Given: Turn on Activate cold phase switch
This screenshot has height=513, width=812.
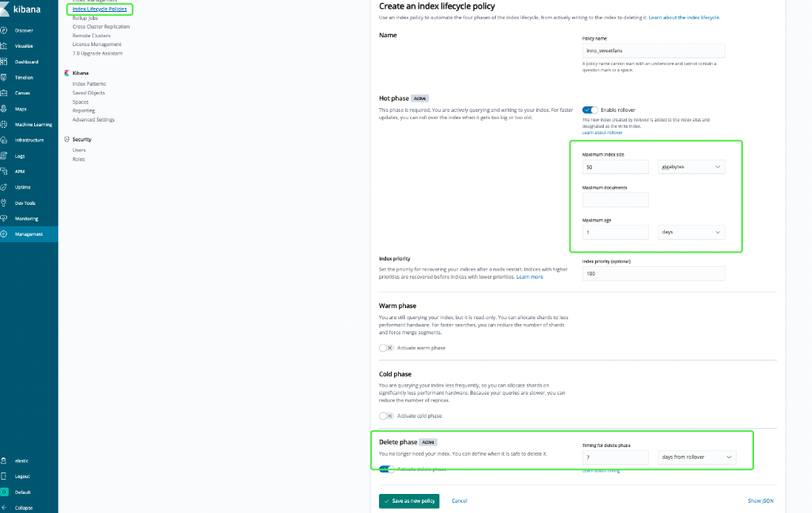Looking at the screenshot, I should [386, 415].
